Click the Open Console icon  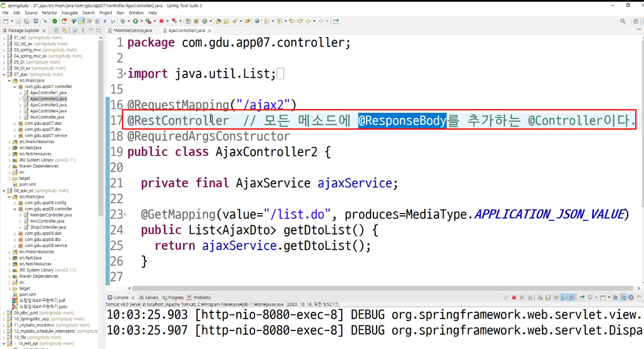point(603,297)
